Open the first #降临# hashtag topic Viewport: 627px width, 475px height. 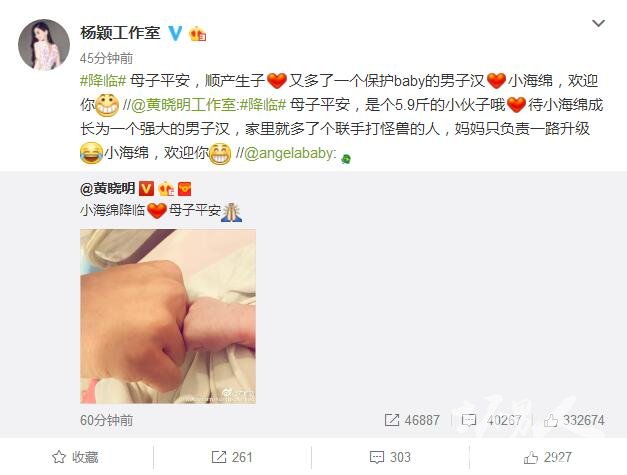[x=103, y=81]
